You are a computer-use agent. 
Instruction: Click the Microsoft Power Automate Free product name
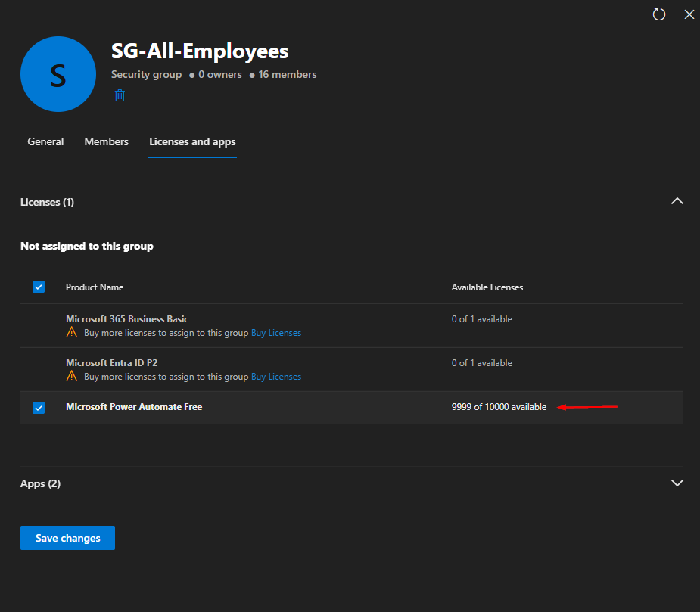[x=134, y=407]
